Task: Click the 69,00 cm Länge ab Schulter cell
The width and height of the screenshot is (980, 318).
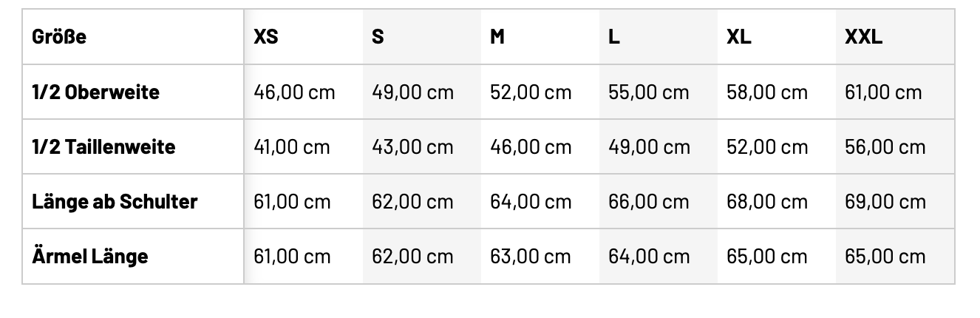Action: tap(885, 202)
